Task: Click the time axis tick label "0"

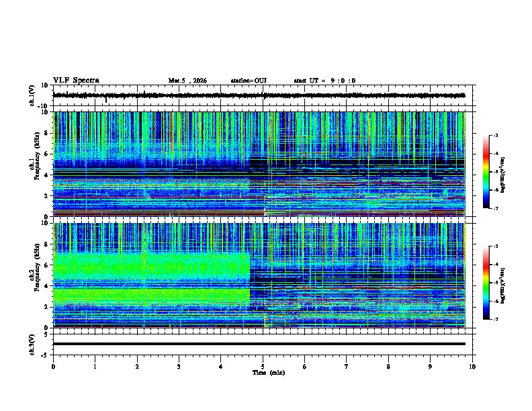Action: pos(53,367)
